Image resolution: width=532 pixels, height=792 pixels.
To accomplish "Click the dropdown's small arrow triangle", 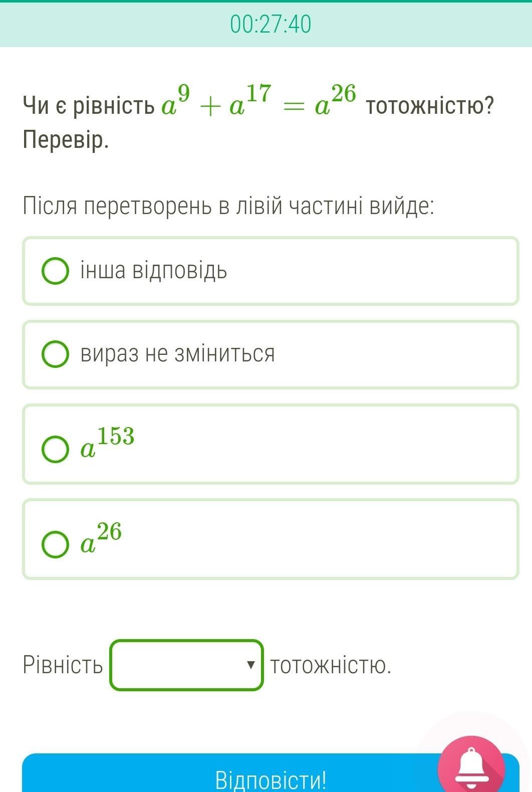I will [251, 665].
